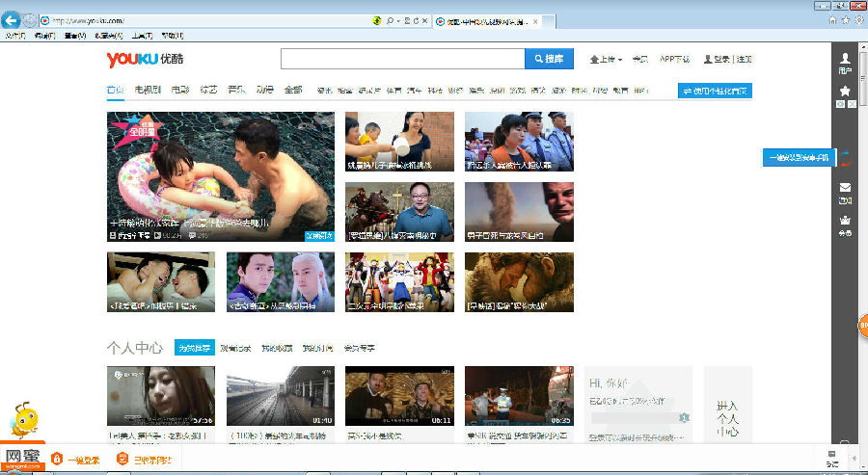This screenshot has width=868, height=475.
Task: Click the browser back arrow button
Action: 13,20
